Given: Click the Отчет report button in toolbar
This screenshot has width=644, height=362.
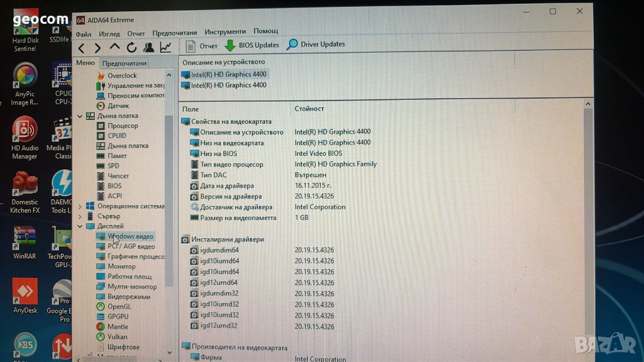Looking at the screenshot, I should [202, 46].
